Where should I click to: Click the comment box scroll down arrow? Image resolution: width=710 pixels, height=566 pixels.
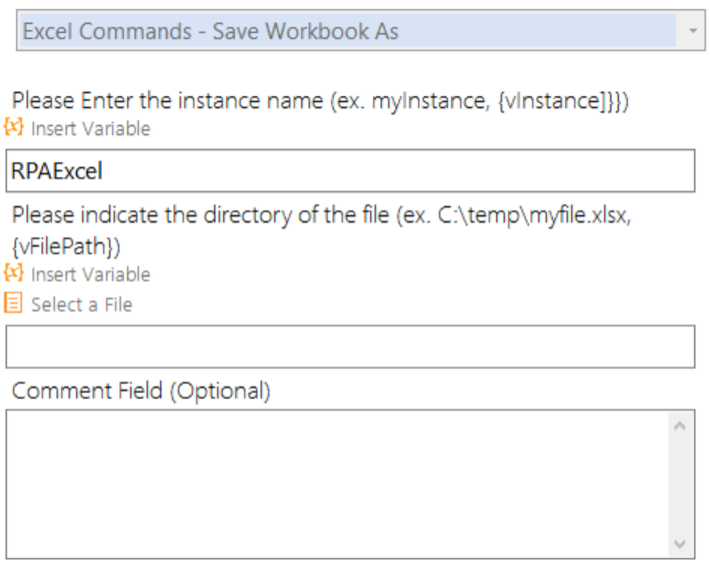pyautogui.click(x=680, y=543)
